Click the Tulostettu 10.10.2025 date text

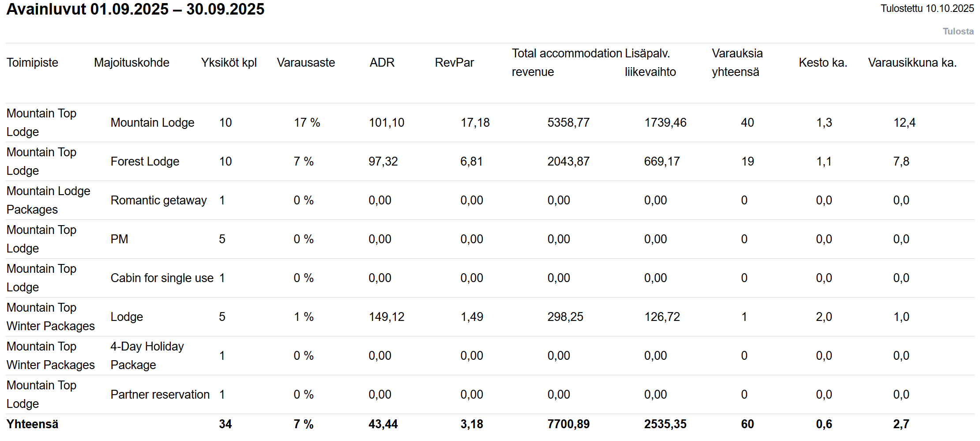[927, 8]
